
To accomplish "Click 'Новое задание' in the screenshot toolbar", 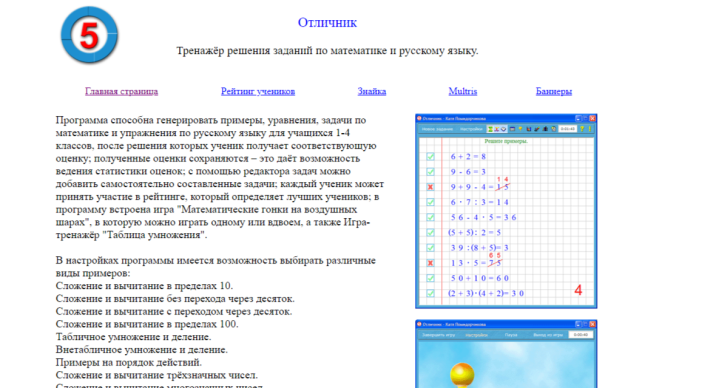I will [x=437, y=129].
